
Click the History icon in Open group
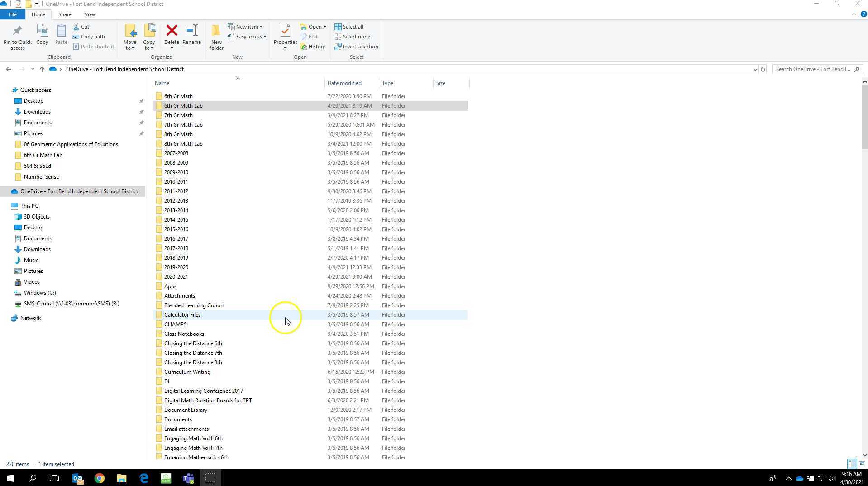tap(313, 47)
